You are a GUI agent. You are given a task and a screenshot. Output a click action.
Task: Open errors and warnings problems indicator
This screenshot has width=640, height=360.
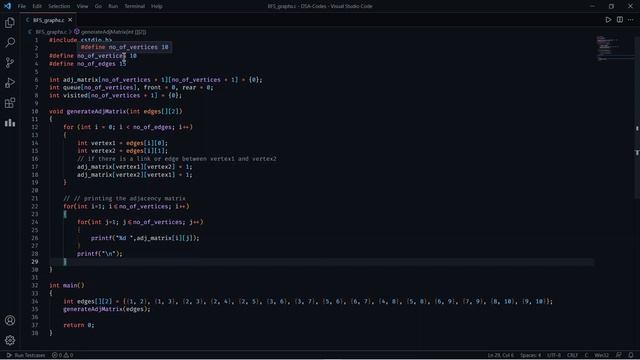62,355
